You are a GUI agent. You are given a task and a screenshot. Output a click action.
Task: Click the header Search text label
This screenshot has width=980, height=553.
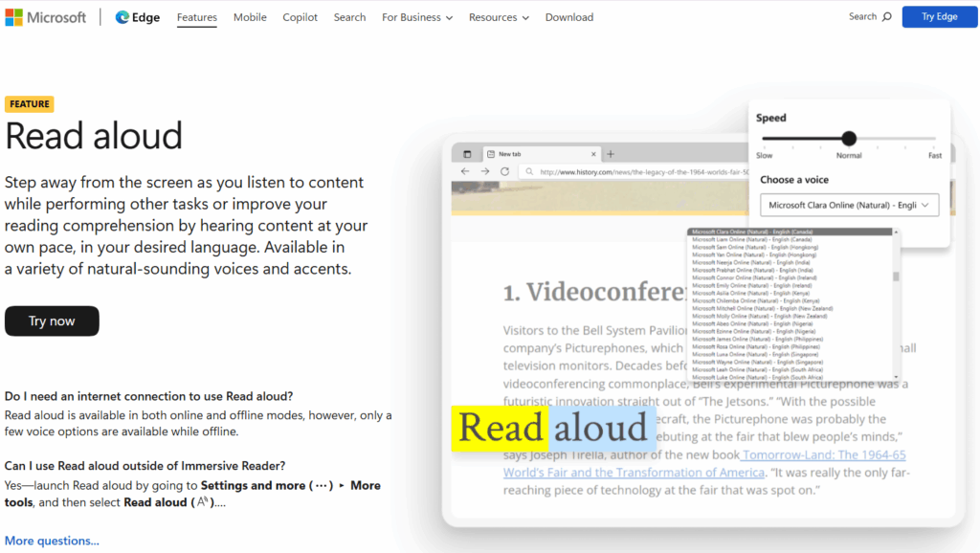862,17
